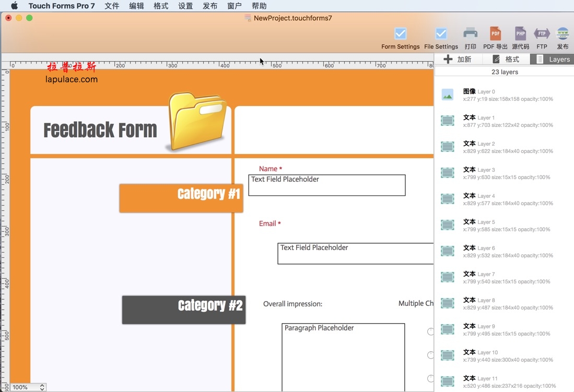Click the Name text field placeholder

tap(327, 185)
